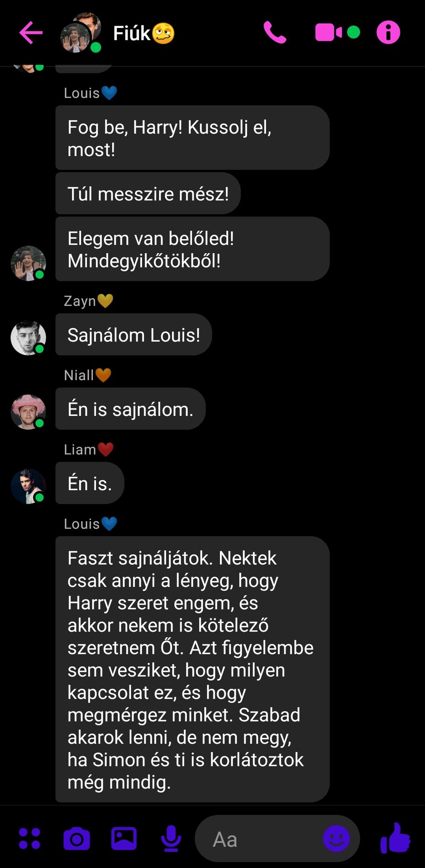Open the four-dot more options menu

tap(29, 839)
